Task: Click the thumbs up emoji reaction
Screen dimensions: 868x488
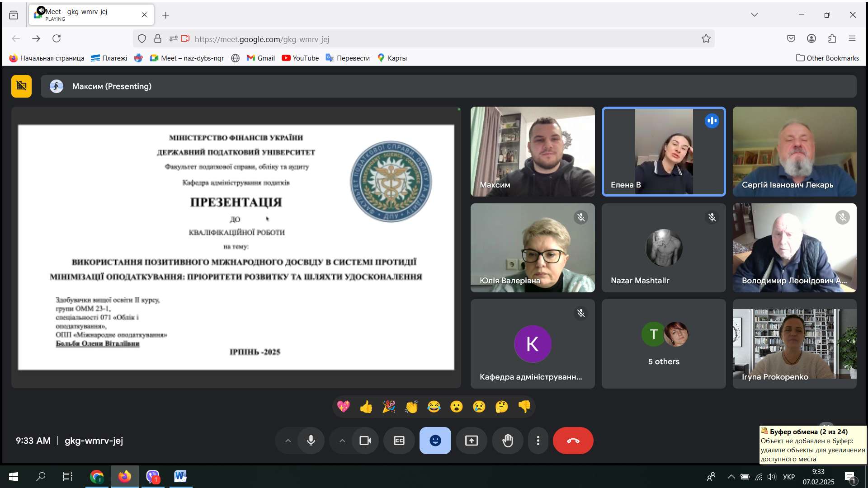Action: coord(366,406)
